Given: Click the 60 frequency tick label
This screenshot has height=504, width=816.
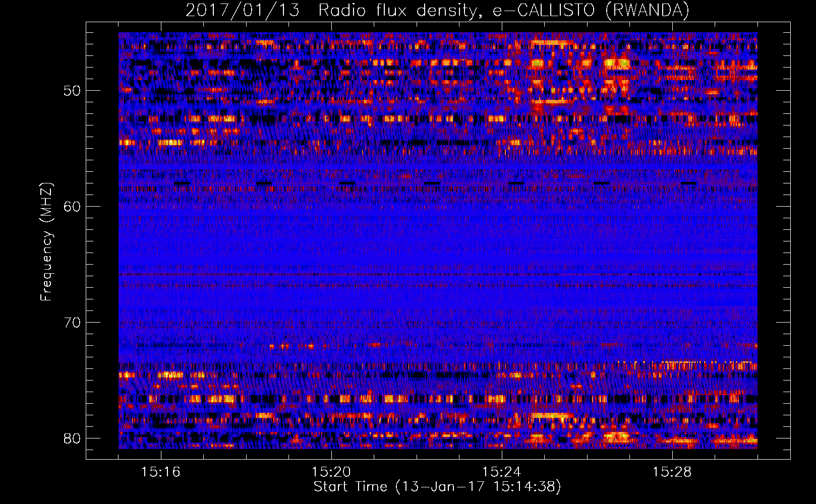Looking at the screenshot, I should pos(73,207).
